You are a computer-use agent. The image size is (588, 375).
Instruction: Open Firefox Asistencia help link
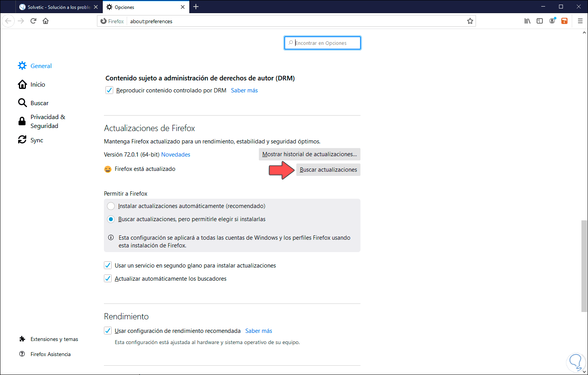[45, 354]
